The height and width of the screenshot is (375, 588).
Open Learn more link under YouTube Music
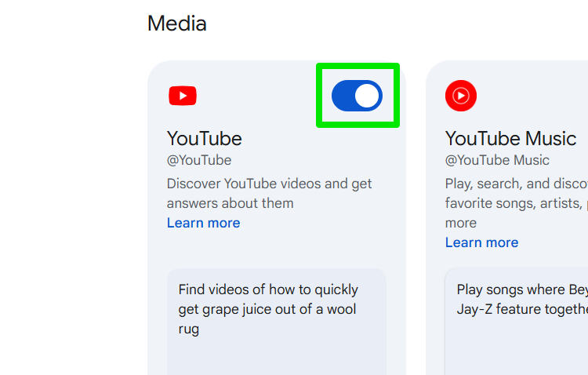coord(481,242)
